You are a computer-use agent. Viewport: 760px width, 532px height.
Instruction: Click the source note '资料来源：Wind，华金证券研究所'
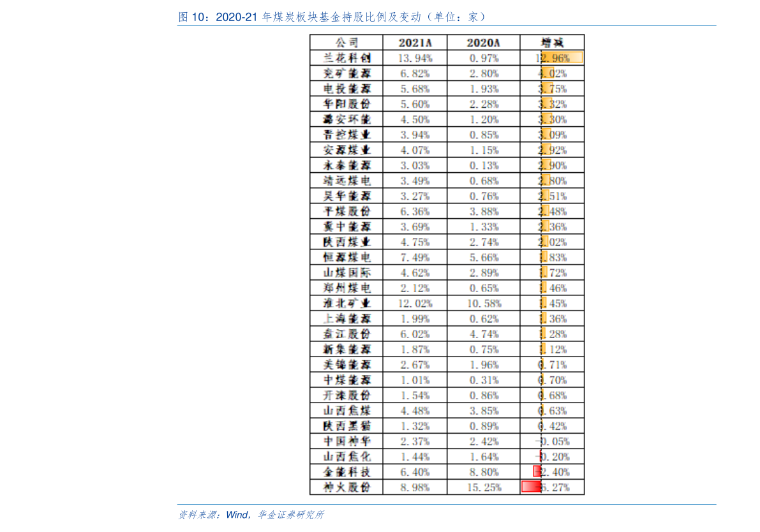coord(251,515)
